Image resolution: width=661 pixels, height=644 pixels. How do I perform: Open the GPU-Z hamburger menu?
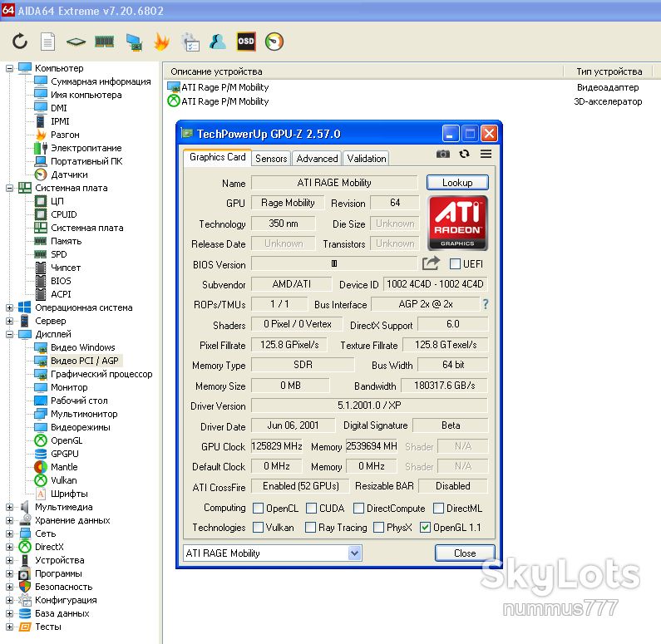tap(486, 155)
